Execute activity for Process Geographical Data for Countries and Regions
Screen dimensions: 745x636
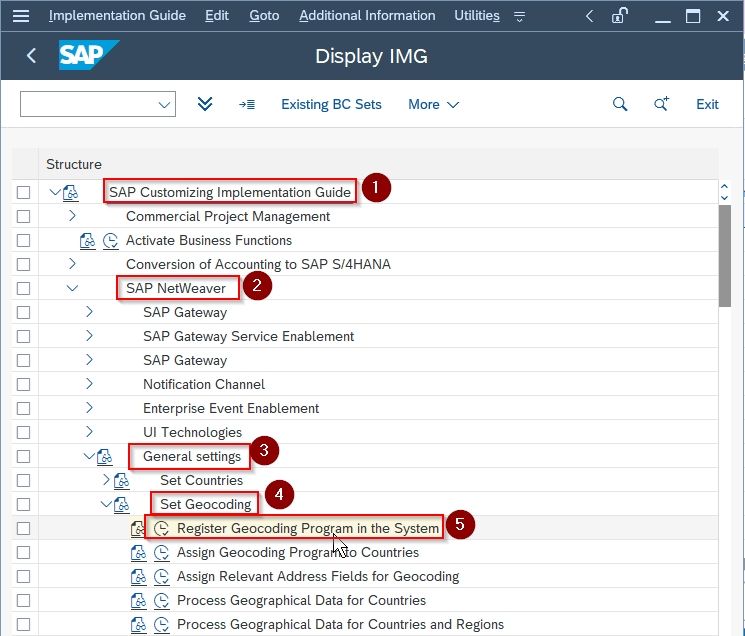pos(162,624)
